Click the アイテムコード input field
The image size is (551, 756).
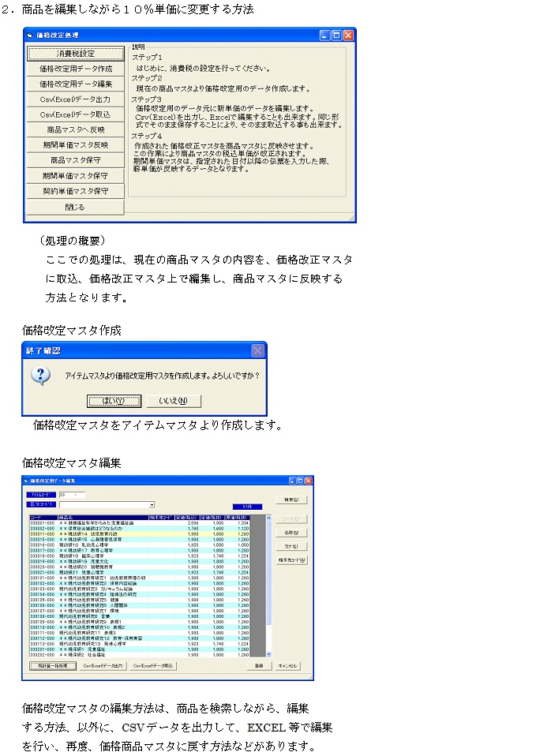click(x=72, y=495)
